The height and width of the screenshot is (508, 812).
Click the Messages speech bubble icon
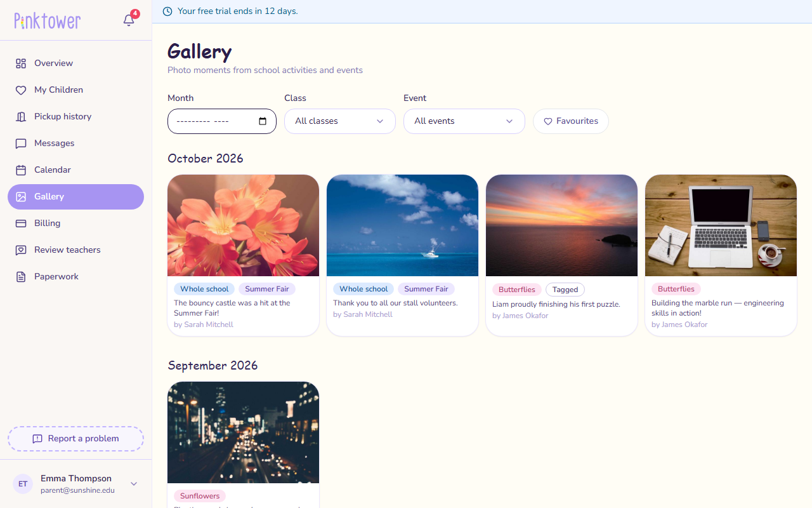click(21, 144)
